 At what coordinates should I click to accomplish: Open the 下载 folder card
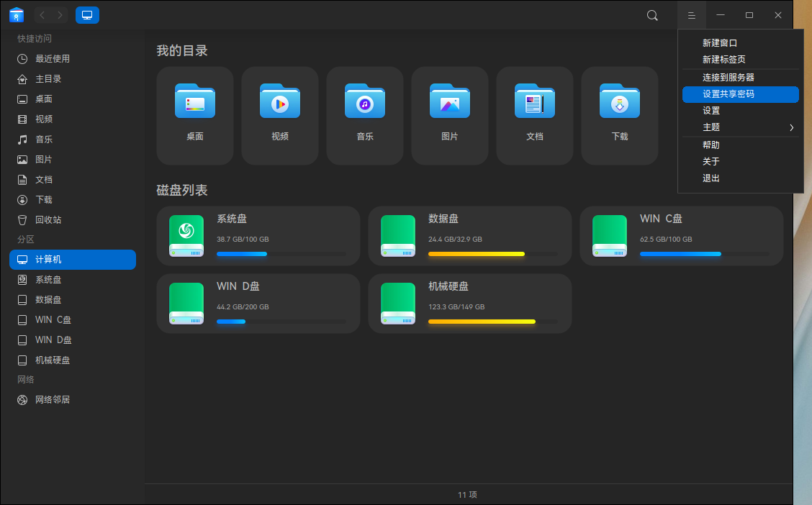click(x=619, y=115)
